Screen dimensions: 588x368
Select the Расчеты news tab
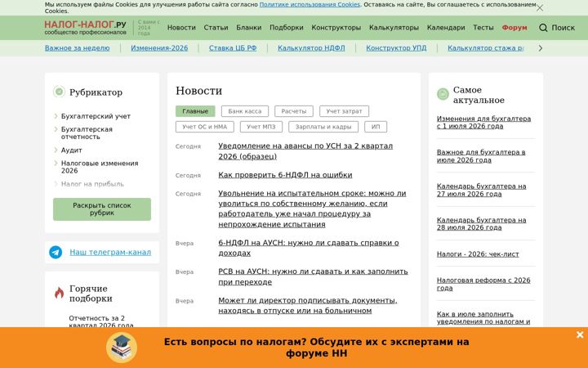(294, 111)
